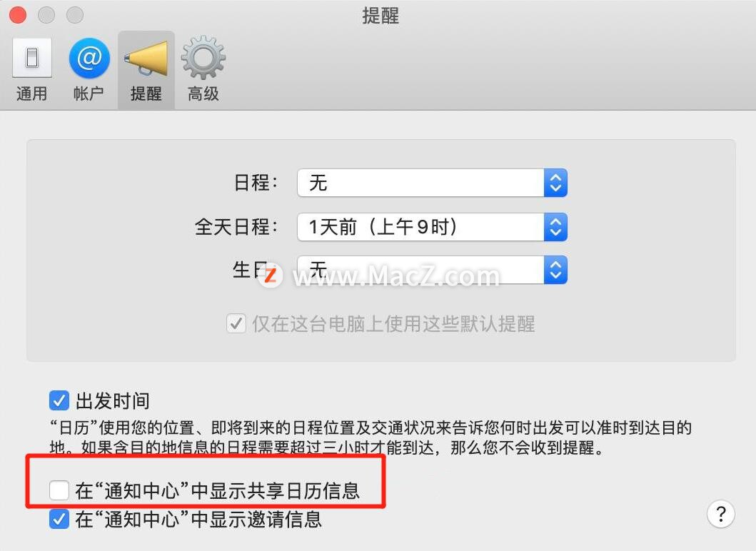Image resolution: width=756 pixels, height=551 pixels.
Task: Open the 通用 general preferences icon
Action: pyautogui.click(x=32, y=59)
